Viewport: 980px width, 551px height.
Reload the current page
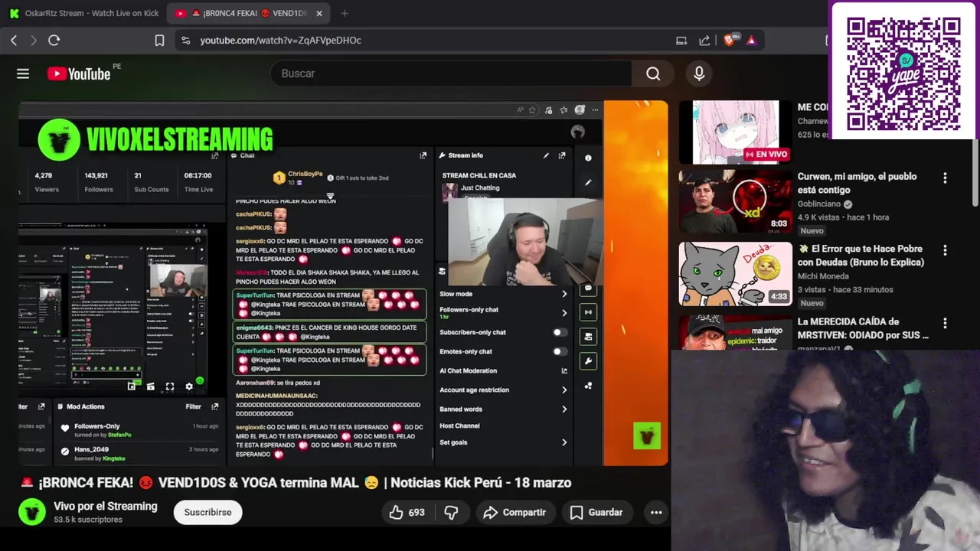click(54, 41)
